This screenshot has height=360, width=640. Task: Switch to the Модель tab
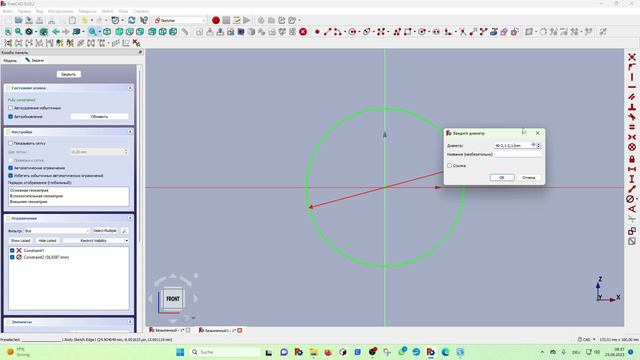10,60
